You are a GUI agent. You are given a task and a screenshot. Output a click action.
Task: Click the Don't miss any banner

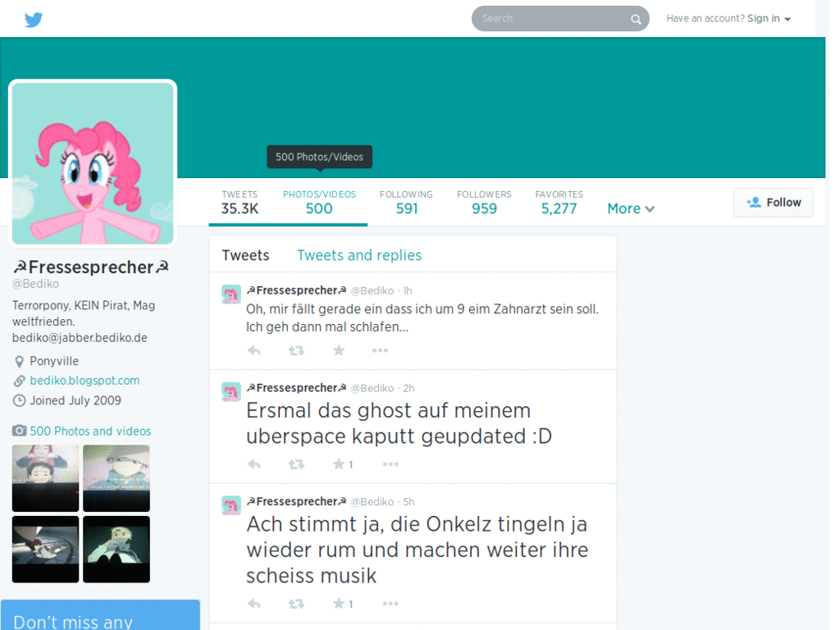100,615
